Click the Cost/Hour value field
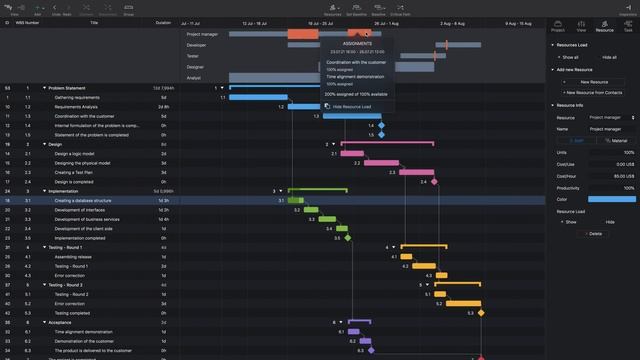This screenshot has width=640, height=360. click(611, 176)
